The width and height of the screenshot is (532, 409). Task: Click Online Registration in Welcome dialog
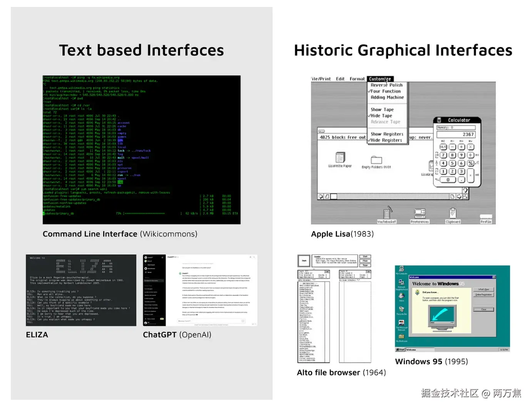483,295
